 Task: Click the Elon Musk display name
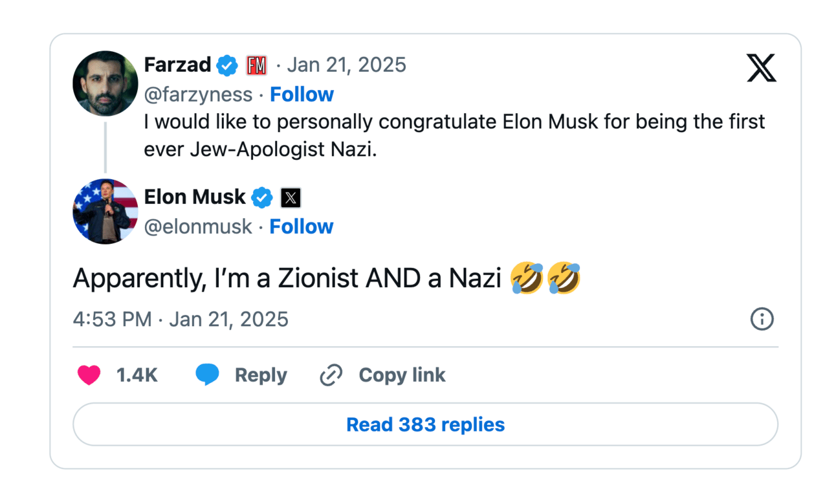pyautogui.click(x=195, y=197)
